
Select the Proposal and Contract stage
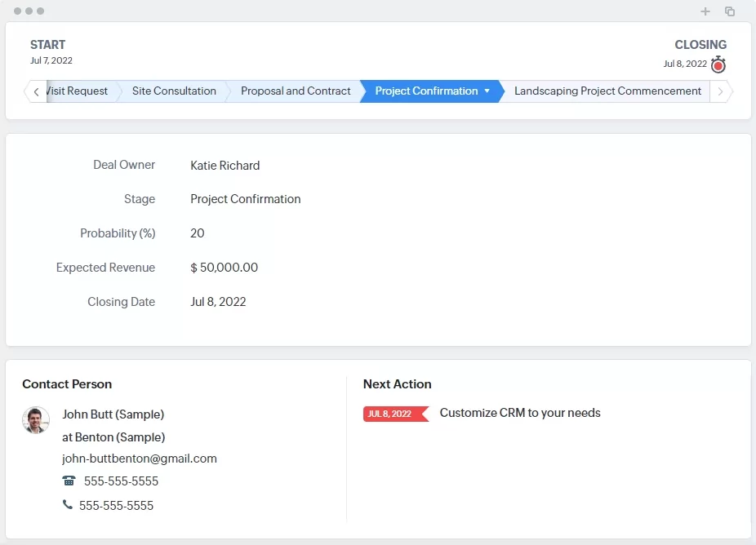[296, 91]
